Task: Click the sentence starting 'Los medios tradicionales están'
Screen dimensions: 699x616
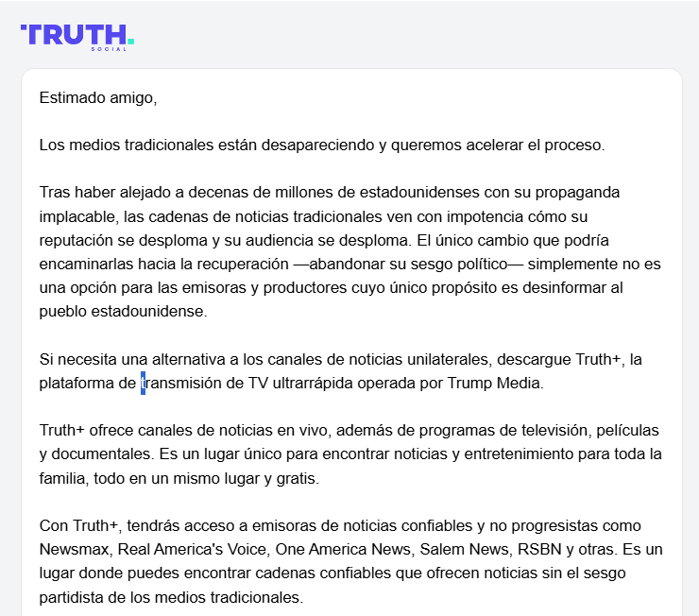Action: click(x=322, y=145)
